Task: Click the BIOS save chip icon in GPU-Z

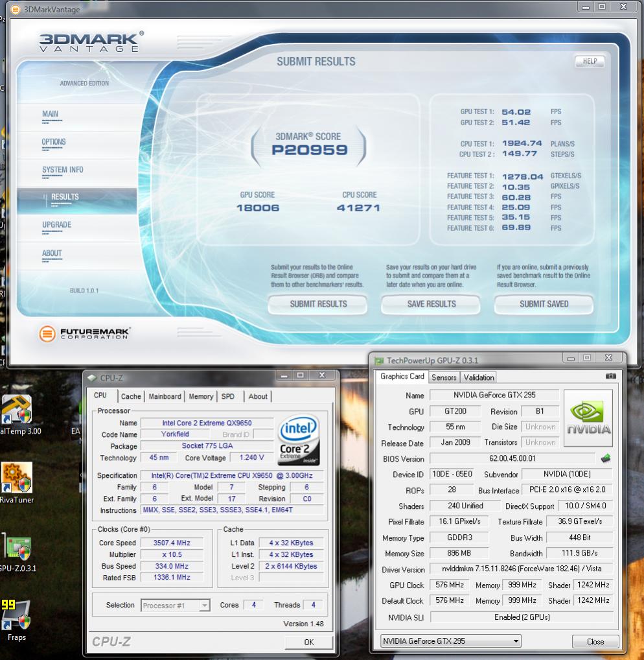Action: click(x=606, y=458)
